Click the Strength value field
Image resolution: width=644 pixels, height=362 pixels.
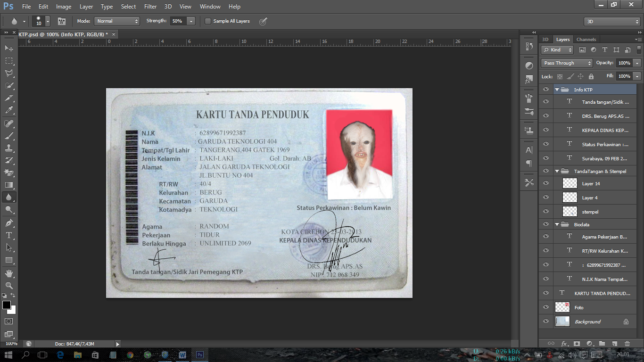[x=178, y=21]
